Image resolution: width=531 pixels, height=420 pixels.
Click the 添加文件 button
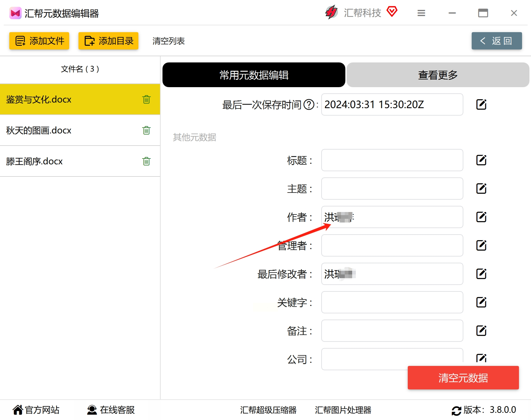(39, 41)
